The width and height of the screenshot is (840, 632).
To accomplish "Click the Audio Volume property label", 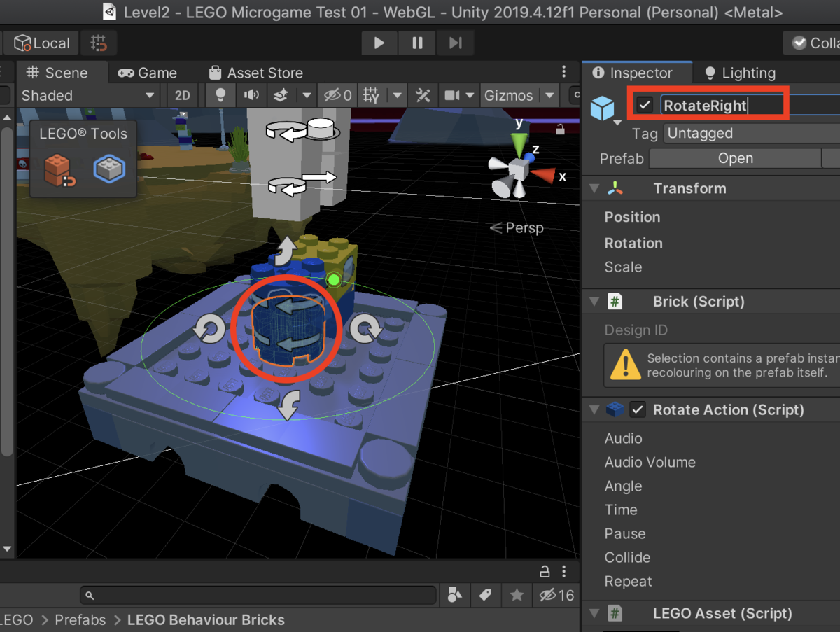I will (650, 462).
